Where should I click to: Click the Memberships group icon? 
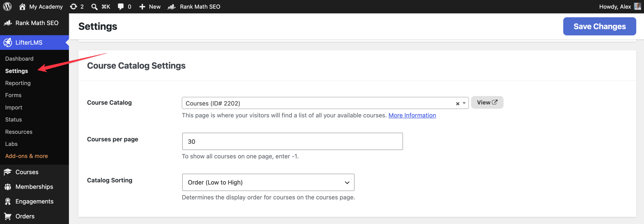(8, 187)
